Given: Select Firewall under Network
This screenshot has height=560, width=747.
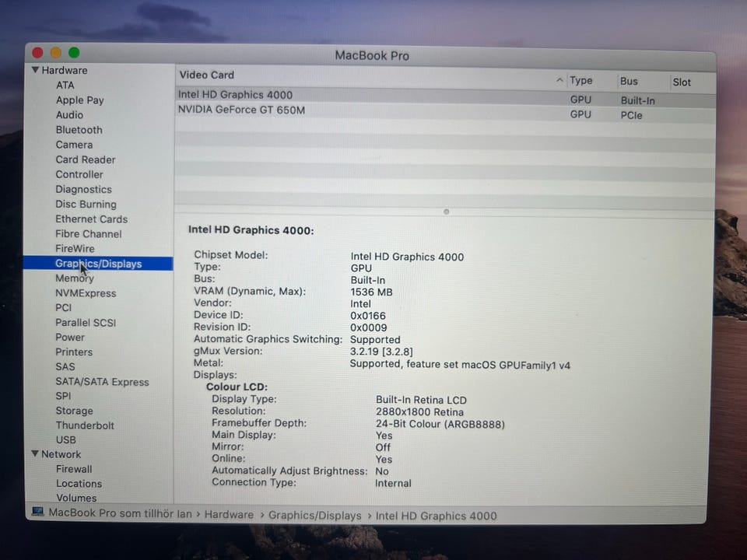Looking at the screenshot, I should point(74,469).
